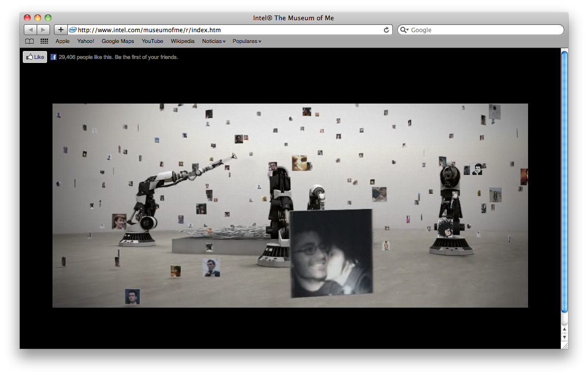Show Top Sites grid icon
Viewport: 588px width, 376px height.
click(x=44, y=42)
